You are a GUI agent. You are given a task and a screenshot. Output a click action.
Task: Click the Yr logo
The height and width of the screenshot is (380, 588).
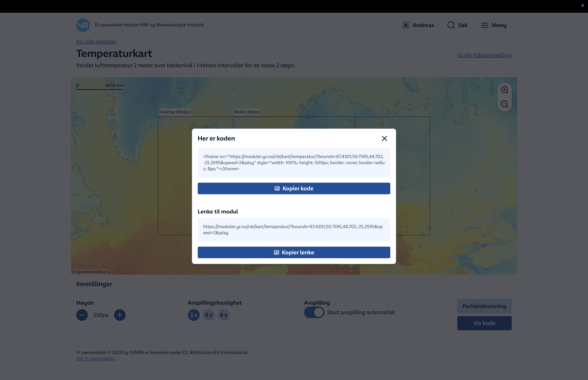pos(83,25)
